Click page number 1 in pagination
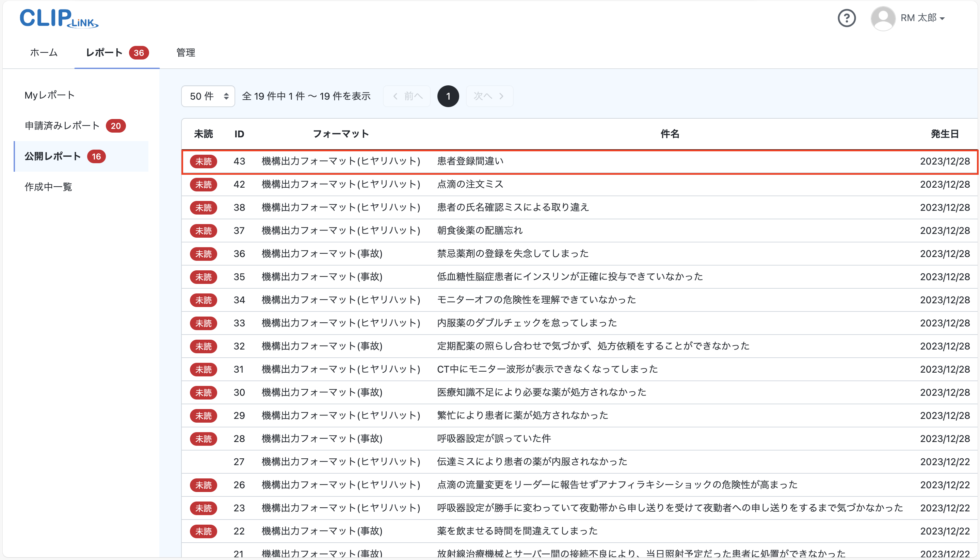This screenshot has height=560, width=980. pyautogui.click(x=448, y=96)
